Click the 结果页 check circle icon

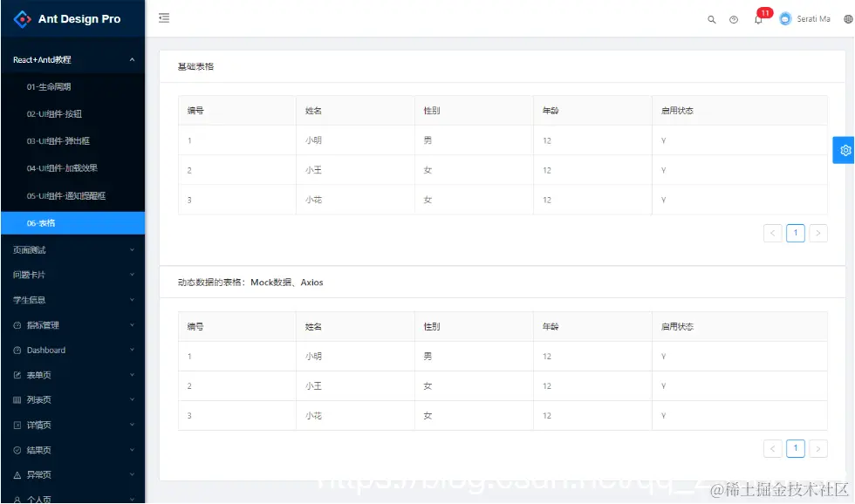[17, 450]
